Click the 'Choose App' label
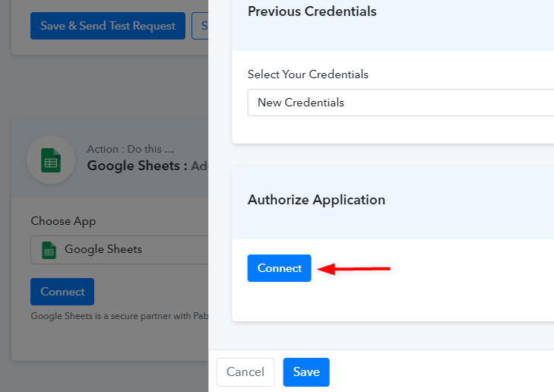Screen dimensions: 554x392 pos(63,221)
